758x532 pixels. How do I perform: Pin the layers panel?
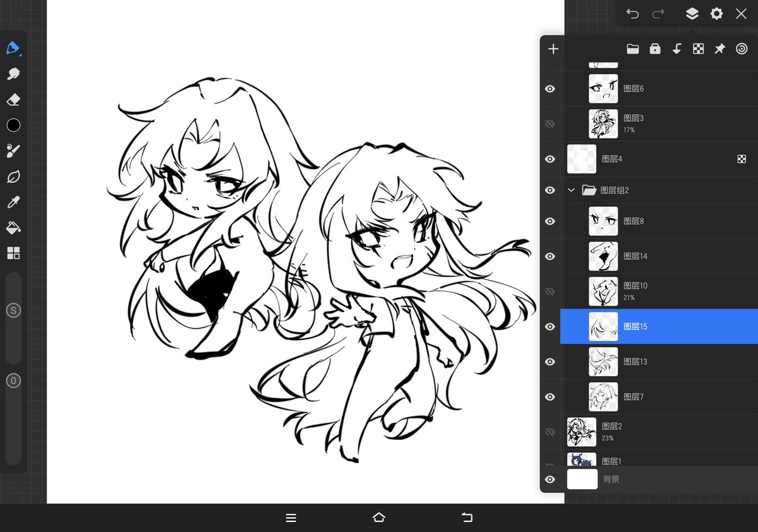pos(719,49)
